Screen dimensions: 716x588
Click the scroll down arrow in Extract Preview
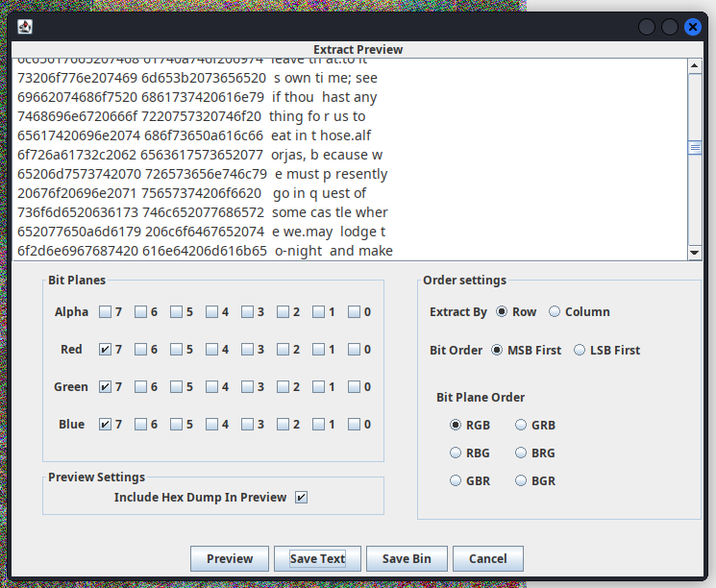[695, 252]
